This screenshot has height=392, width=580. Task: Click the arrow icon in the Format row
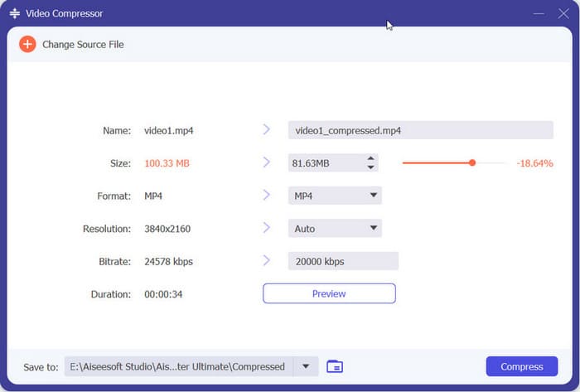point(266,196)
